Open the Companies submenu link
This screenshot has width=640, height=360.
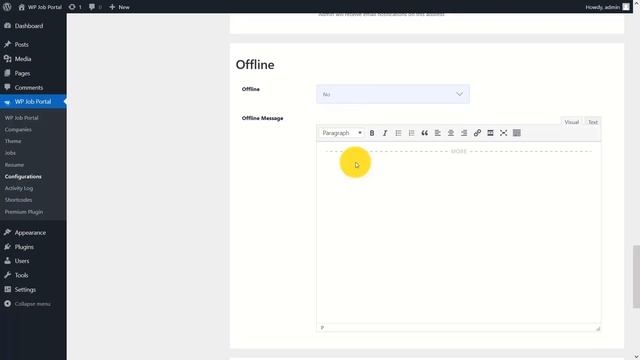[x=18, y=129]
